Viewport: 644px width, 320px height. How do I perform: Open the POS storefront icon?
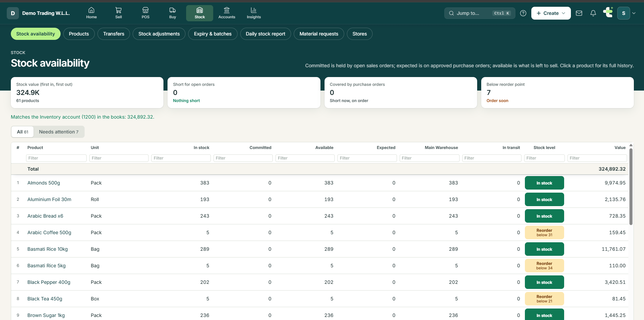click(146, 13)
